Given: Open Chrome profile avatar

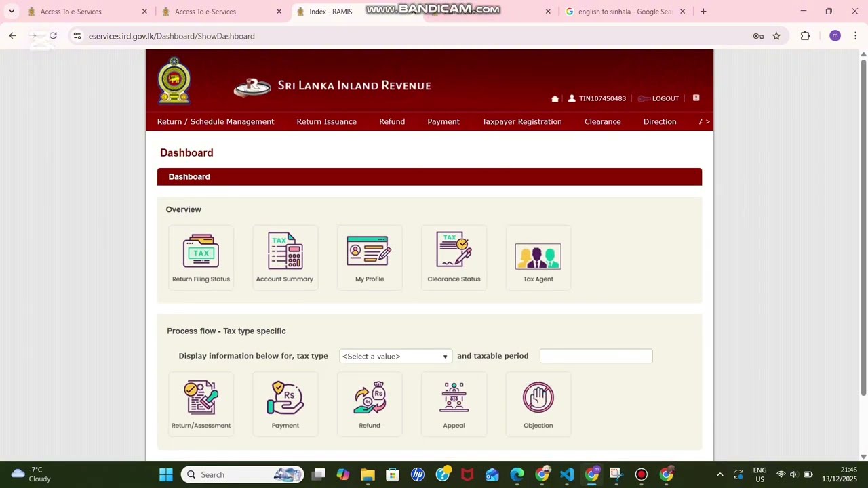Looking at the screenshot, I should (835, 36).
